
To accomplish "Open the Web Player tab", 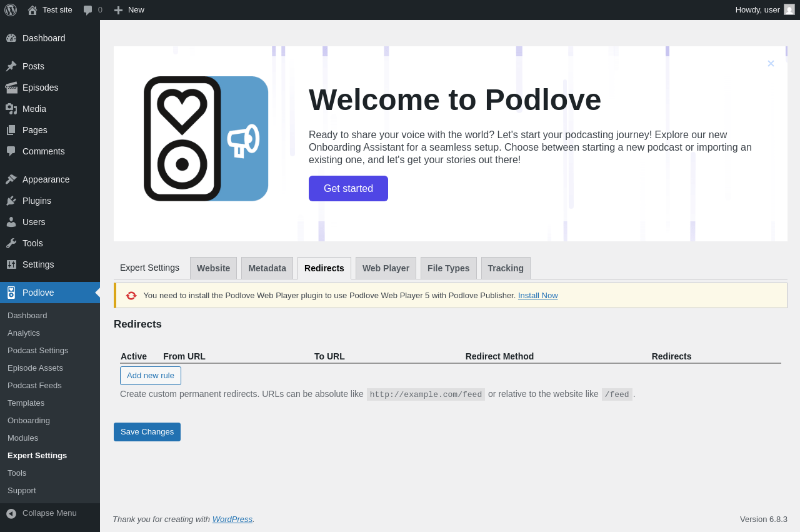I will point(386,268).
